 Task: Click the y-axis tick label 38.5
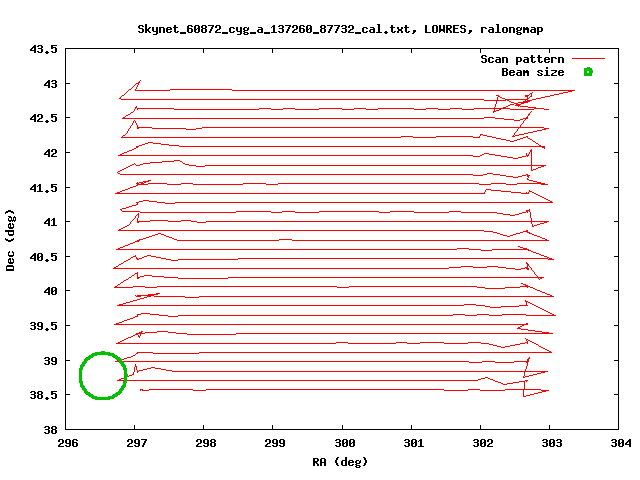click(x=43, y=395)
